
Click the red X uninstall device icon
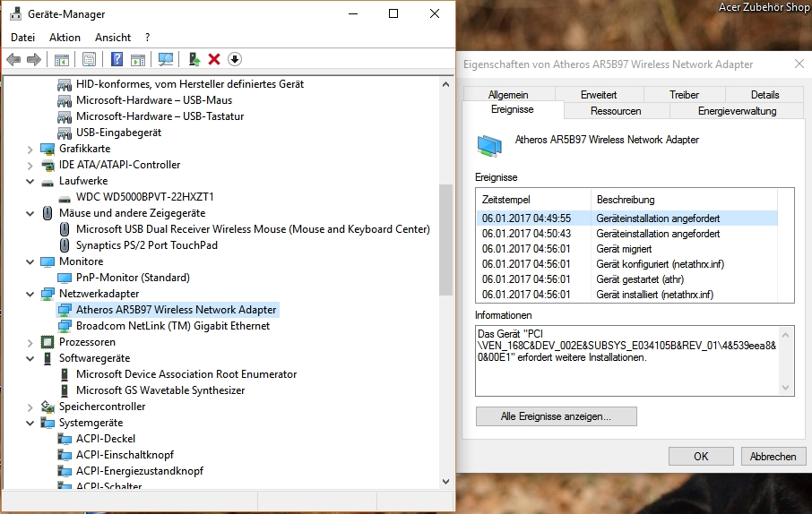[x=214, y=59]
